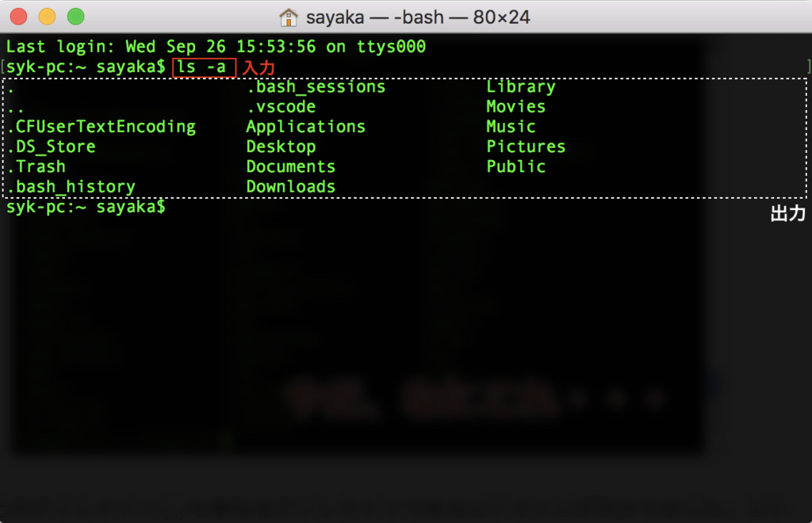
Task: Click 'Pictures' in the listing
Action: 527,147
